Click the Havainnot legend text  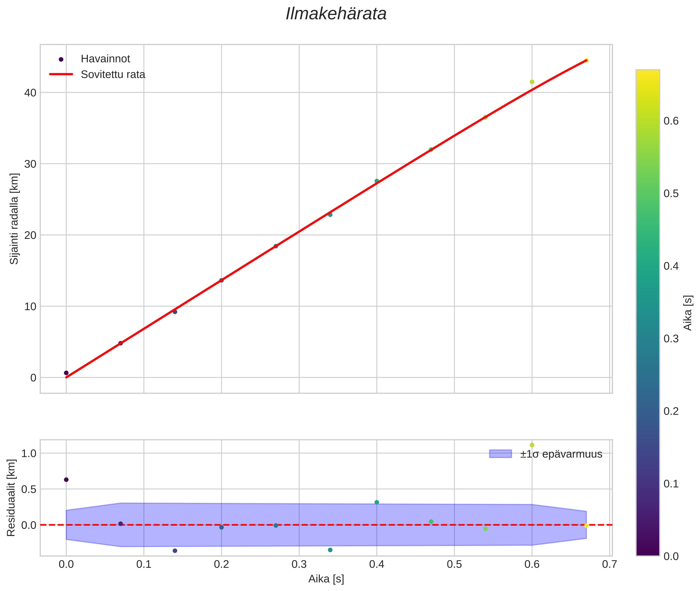click(x=105, y=59)
